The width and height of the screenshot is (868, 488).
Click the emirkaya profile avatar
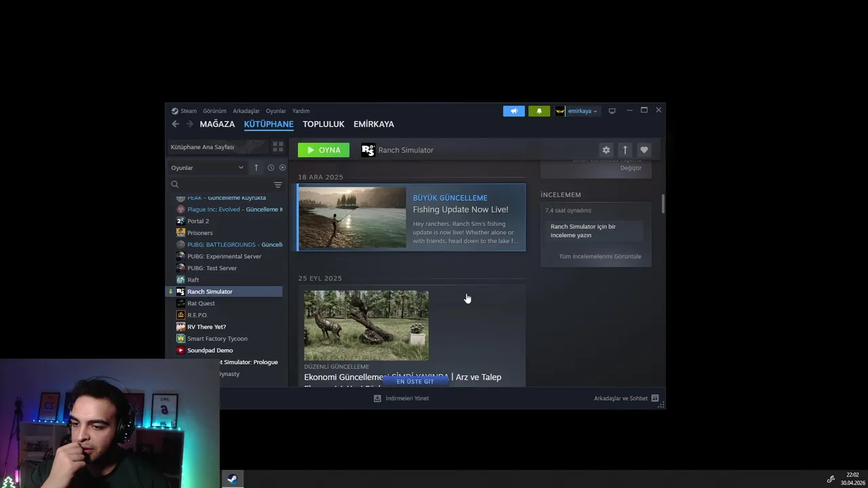[x=560, y=111]
